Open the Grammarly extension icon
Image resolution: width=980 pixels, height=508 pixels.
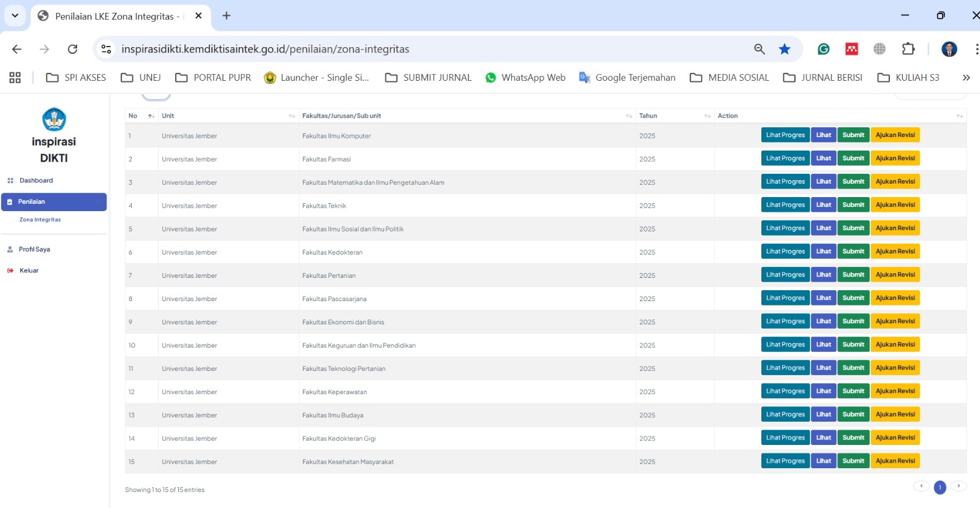tap(823, 49)
